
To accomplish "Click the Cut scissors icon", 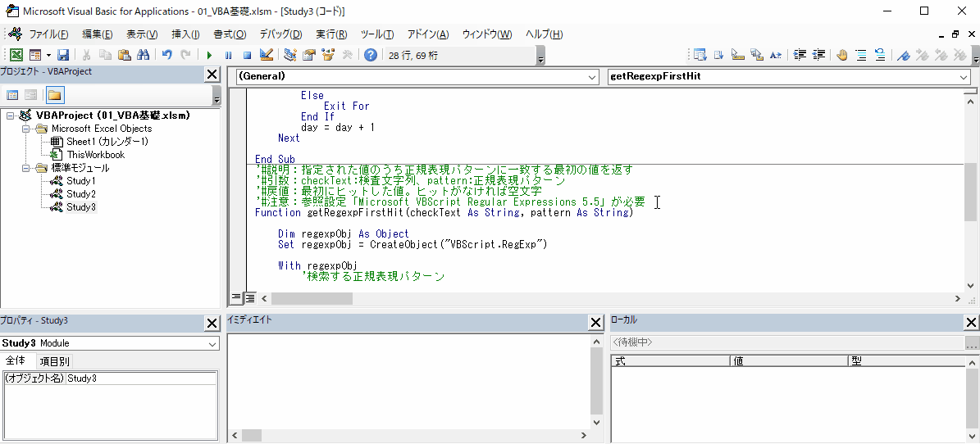I will (x=87, y=55).
